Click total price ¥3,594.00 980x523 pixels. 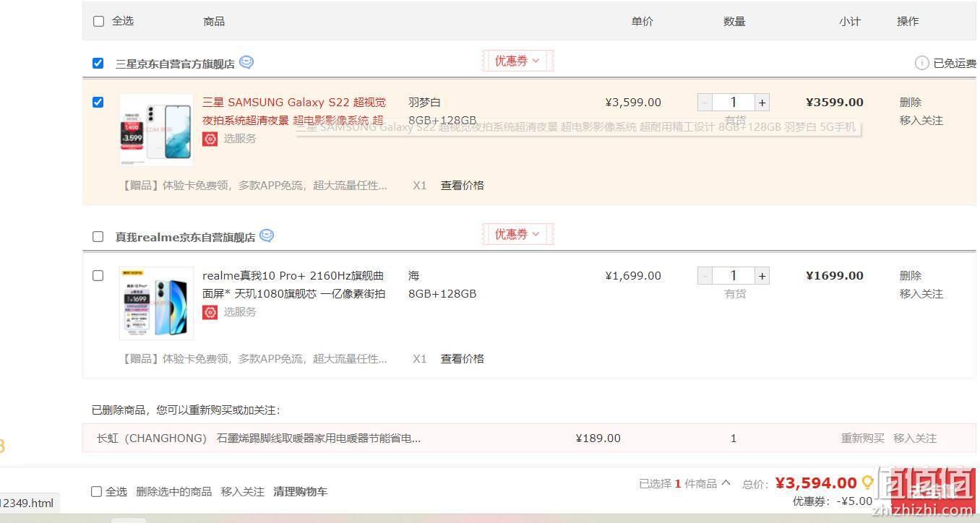816,483
